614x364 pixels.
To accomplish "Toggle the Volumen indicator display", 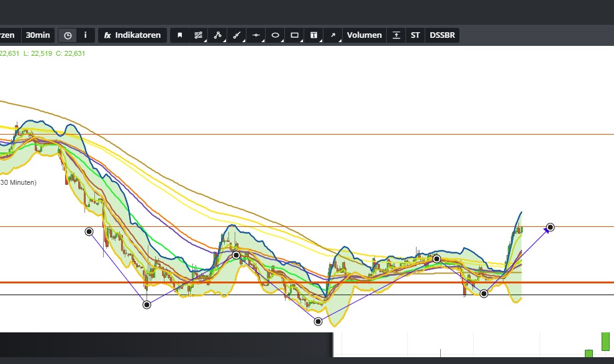I will coord(364,35).
